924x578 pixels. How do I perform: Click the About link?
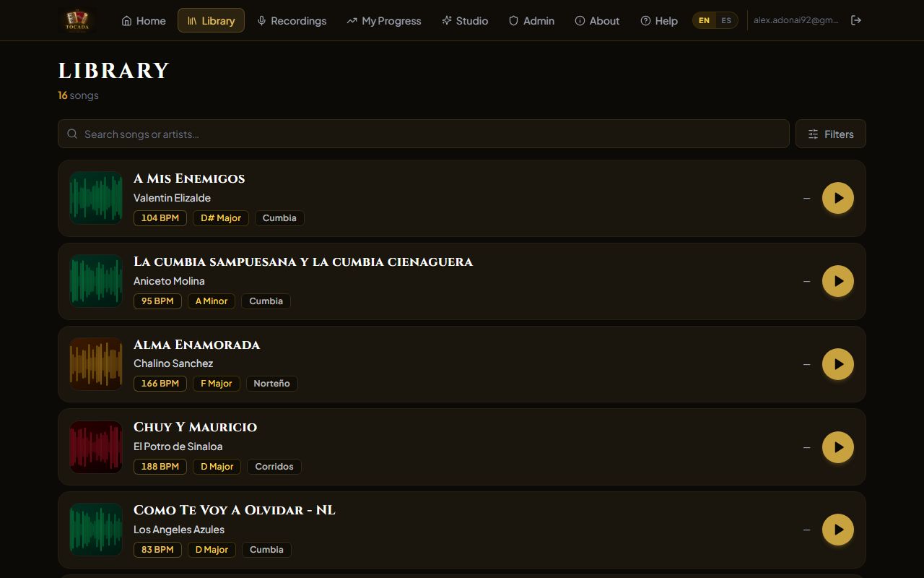(x=597, y=20)
